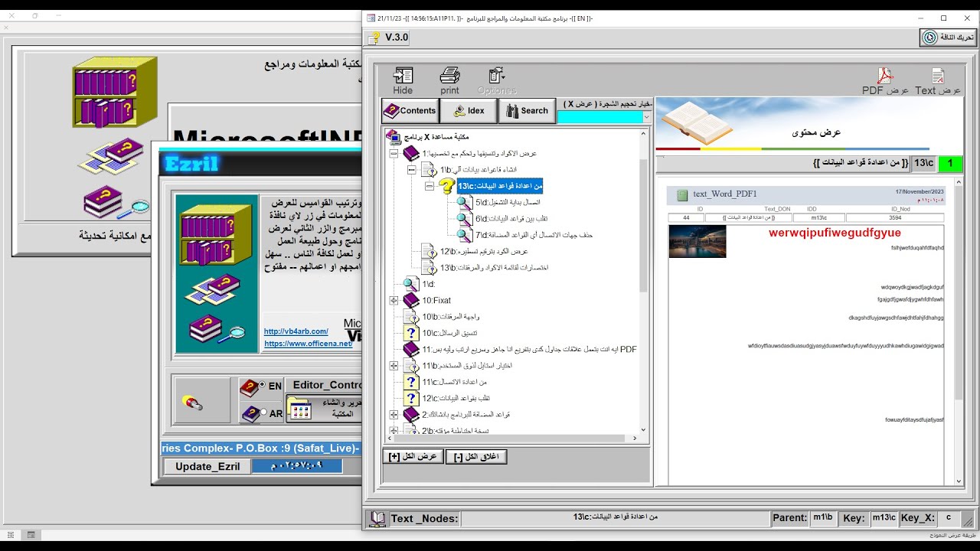The image size is (980, 551).
Task: Select the 12\c tree item
Action: [456, 398]
